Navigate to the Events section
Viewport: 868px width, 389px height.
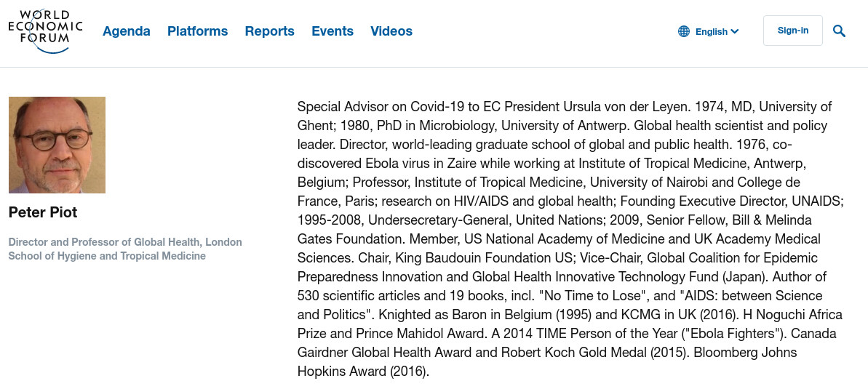pos(333,31)
